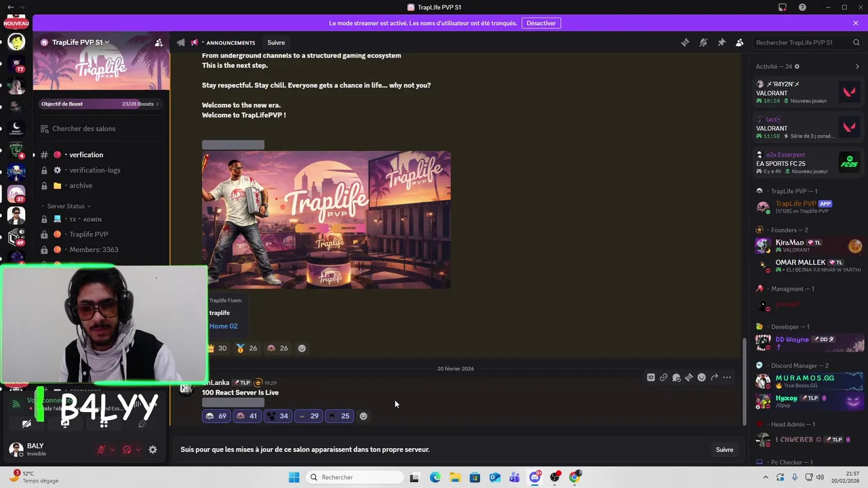Toggle microphone mute in user panel
The image size is (868, 488).
point(102,449)
